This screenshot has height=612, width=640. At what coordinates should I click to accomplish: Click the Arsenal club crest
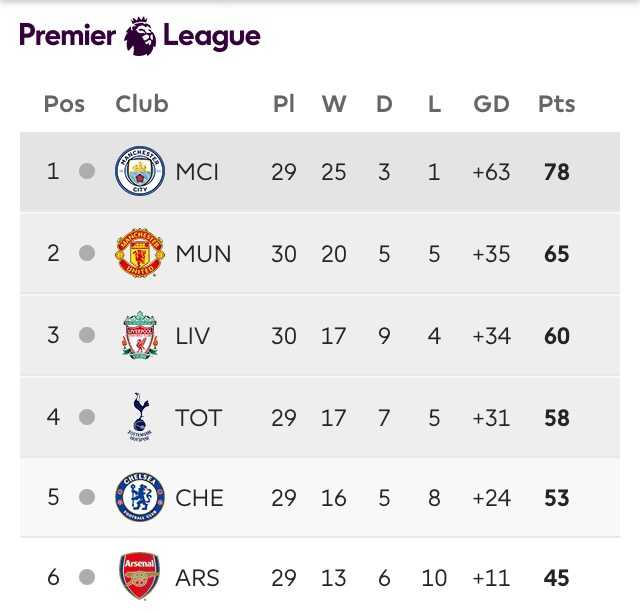(x=140, y=576)
